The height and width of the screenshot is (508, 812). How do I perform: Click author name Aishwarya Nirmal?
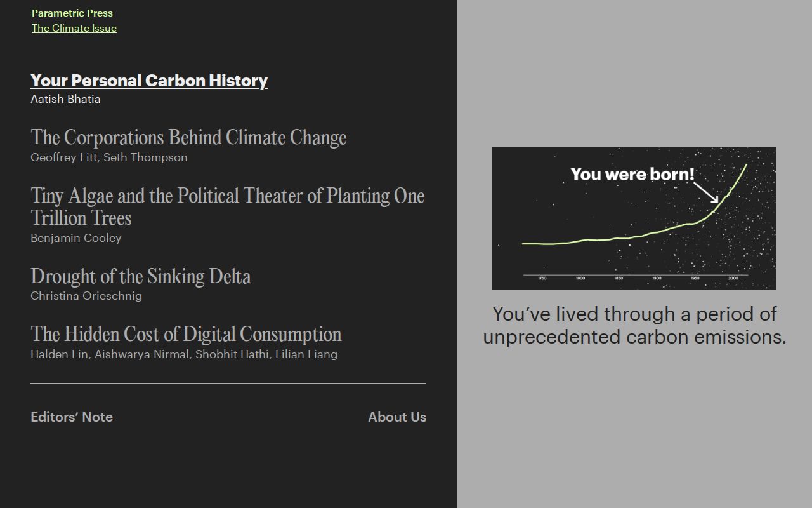[x=142, y=354]
